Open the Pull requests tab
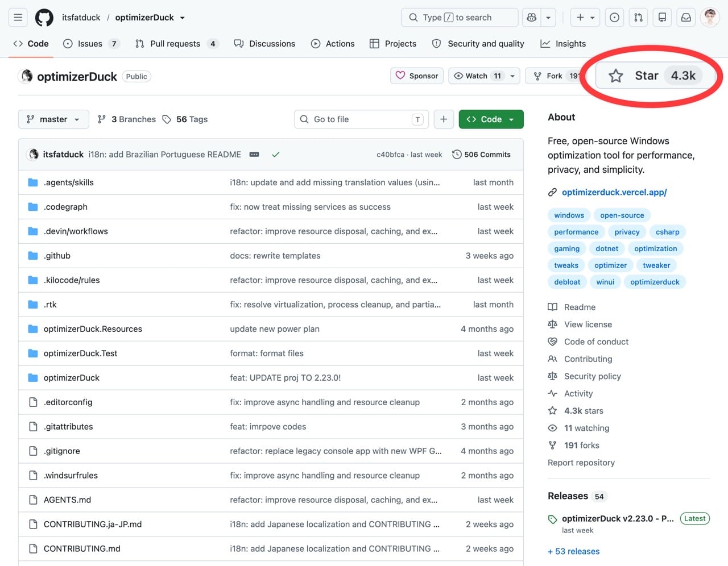 coord(176,44)
